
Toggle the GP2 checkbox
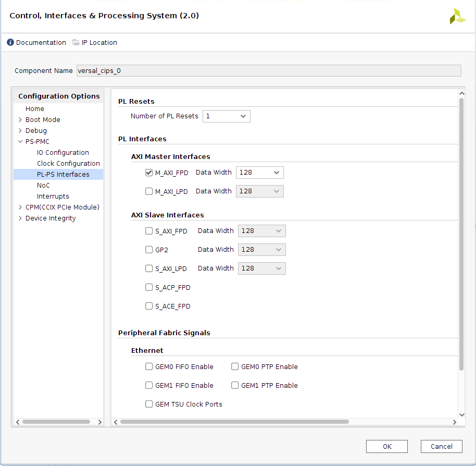point(149,250)
